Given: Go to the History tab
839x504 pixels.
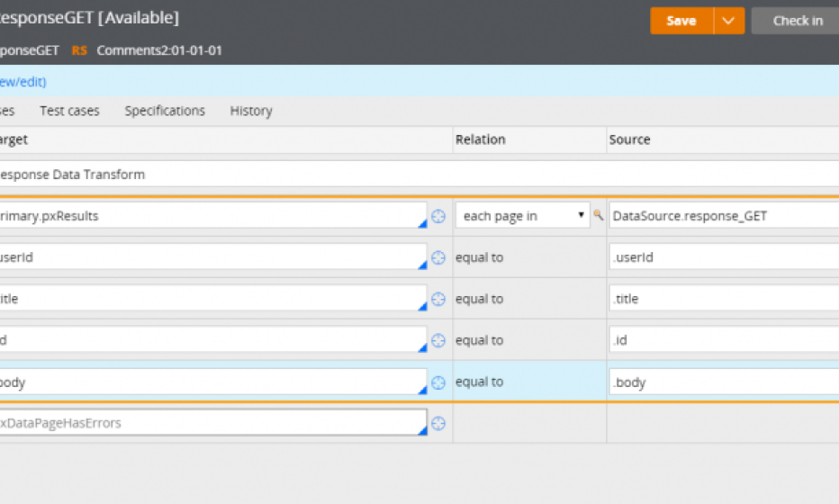Looking at the screenshot, I should pos(251,111).
